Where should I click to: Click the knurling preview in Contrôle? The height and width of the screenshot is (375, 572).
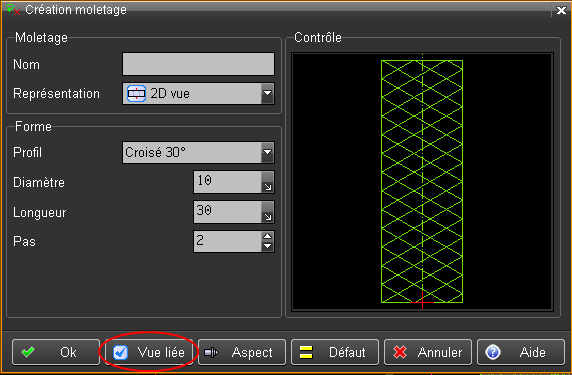(x=422, y=182)
